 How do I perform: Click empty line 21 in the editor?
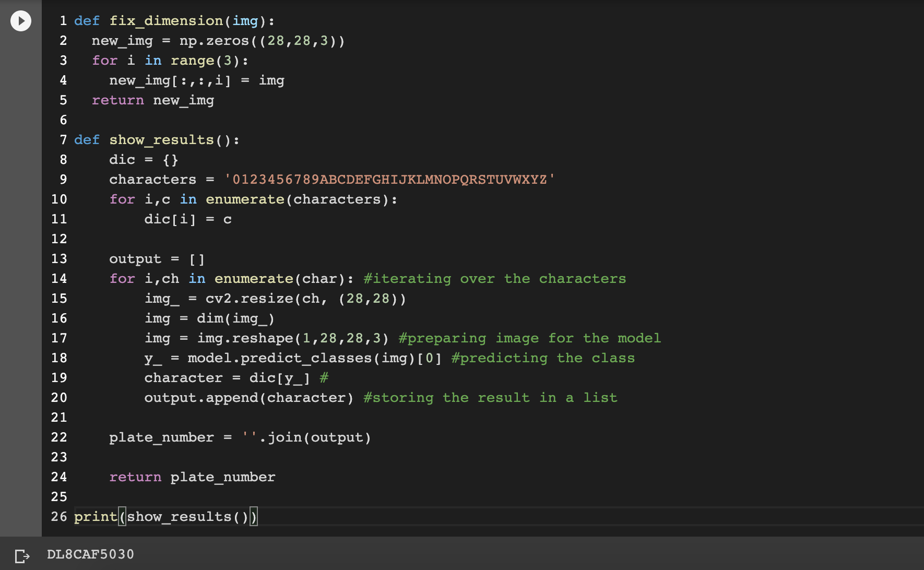(x=470, y=418)
